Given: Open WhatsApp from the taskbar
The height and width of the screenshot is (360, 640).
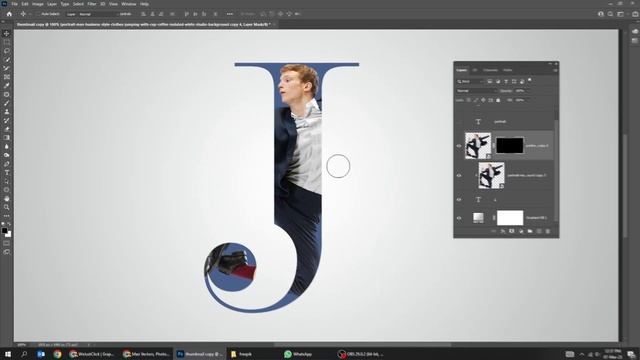Looking at the screenshot, I should click(x=299, y=354).
